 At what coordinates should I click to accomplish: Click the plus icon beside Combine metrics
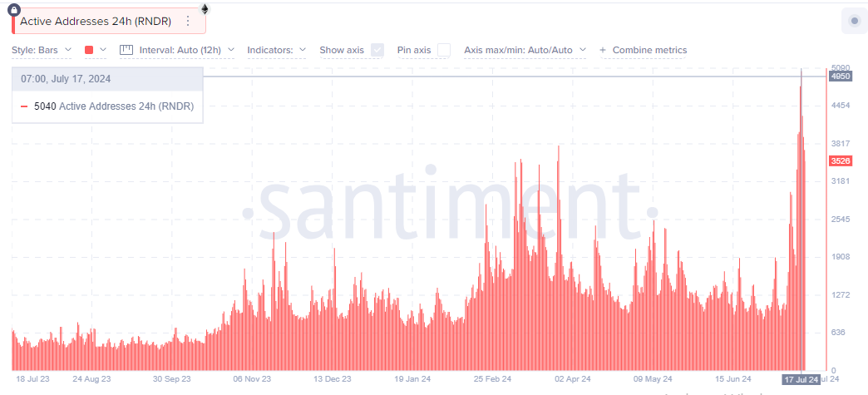(604, 50)
